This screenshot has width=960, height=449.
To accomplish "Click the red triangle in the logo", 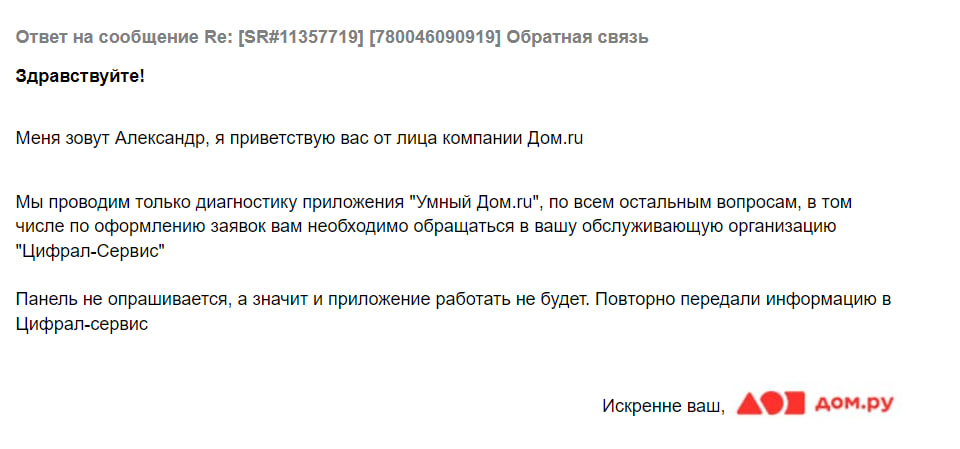I will point(749,404).
